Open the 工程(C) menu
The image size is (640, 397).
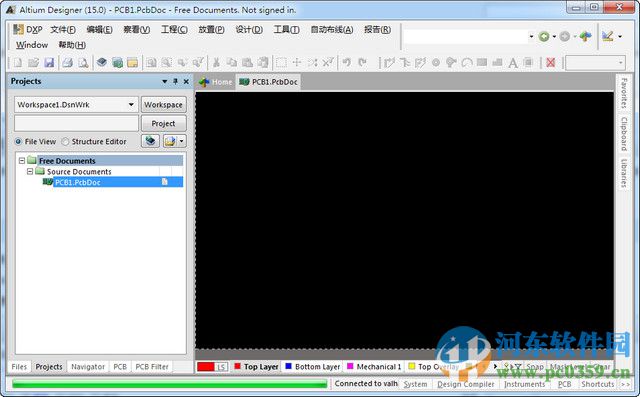174,29
